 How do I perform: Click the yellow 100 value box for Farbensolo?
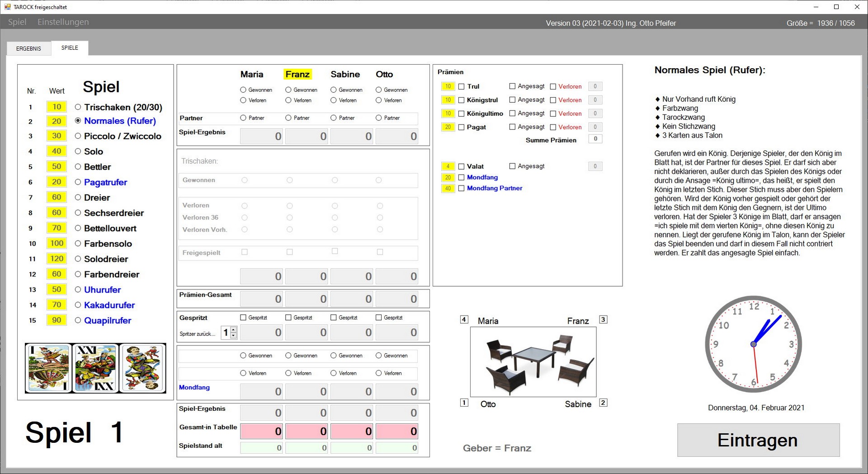click(57, 243)
